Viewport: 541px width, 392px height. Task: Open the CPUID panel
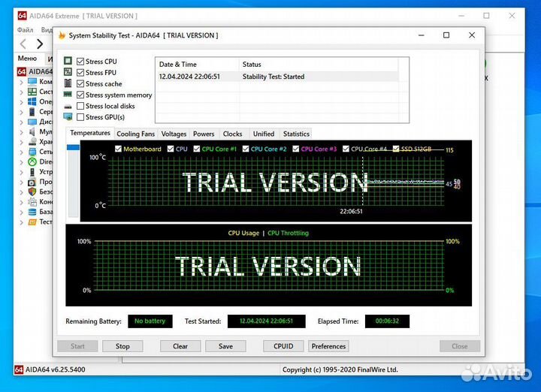(283, 346)
